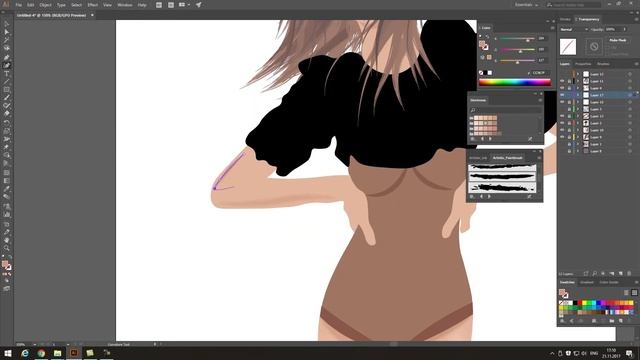This screenshot has width=640, height=360.
Task: Hide Layer 16 using its eye icon
Action: (x=562, y=102)
